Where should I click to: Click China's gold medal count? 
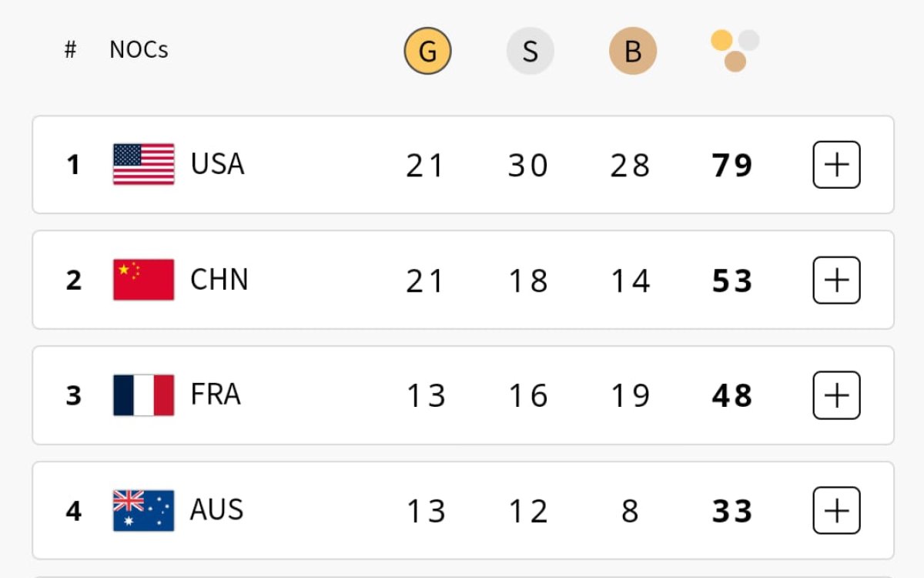pos(426,281)
